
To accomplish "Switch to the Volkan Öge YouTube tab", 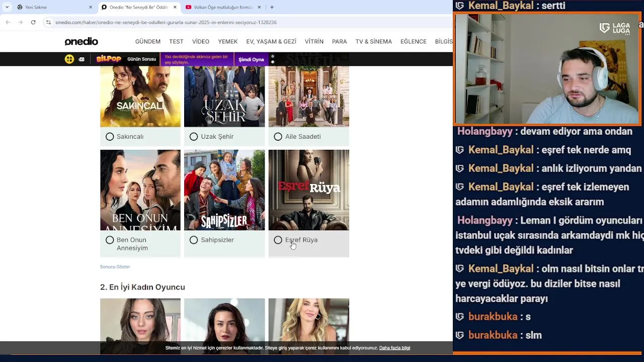I will coord(223,7).
